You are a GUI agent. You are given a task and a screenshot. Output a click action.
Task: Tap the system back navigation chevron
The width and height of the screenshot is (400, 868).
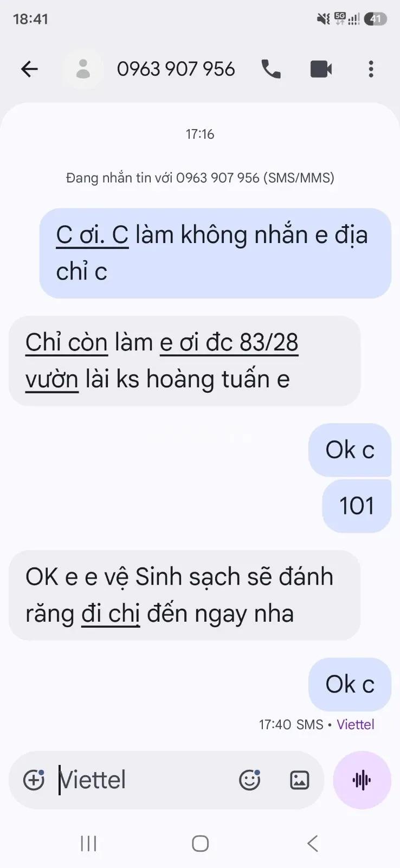(312, 844)
